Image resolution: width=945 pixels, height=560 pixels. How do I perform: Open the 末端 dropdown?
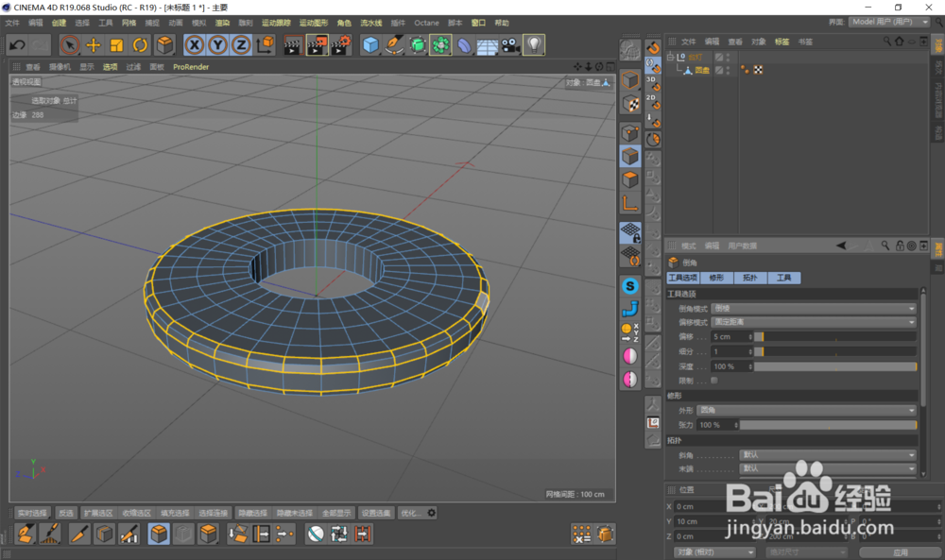click(x=828, y=468)
